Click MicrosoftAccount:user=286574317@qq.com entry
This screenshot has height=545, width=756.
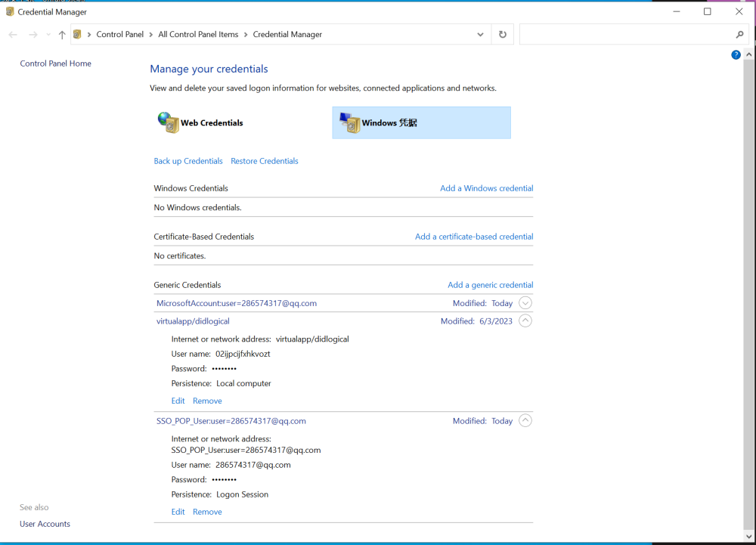point(236,303)
